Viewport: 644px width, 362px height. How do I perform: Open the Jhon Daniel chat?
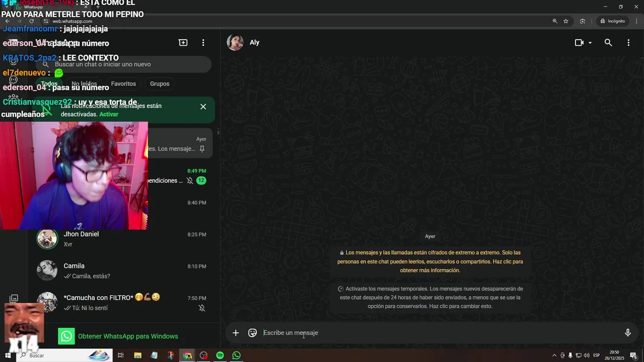(x=123, y=239)
